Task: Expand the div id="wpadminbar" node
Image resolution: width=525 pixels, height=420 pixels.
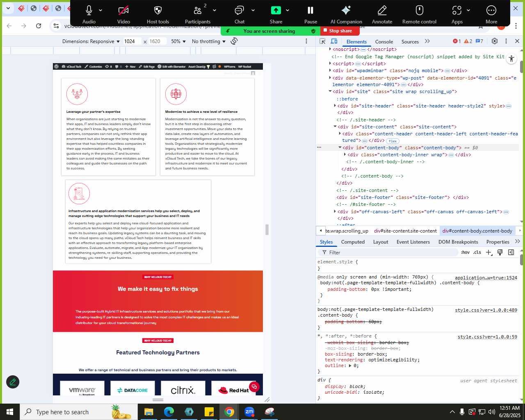Action: tap(330, 71)
